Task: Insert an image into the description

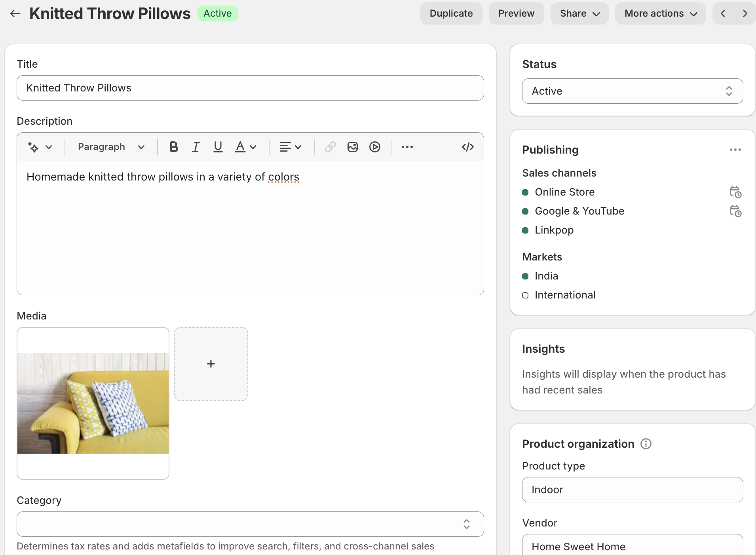Action: coord(352,147)
